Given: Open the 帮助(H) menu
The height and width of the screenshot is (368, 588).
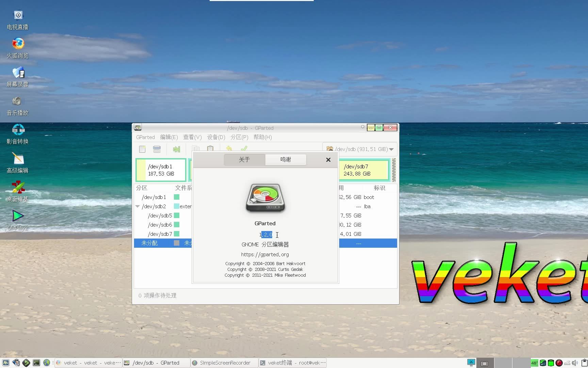Looking at the screenshot, I should [262, 137].
